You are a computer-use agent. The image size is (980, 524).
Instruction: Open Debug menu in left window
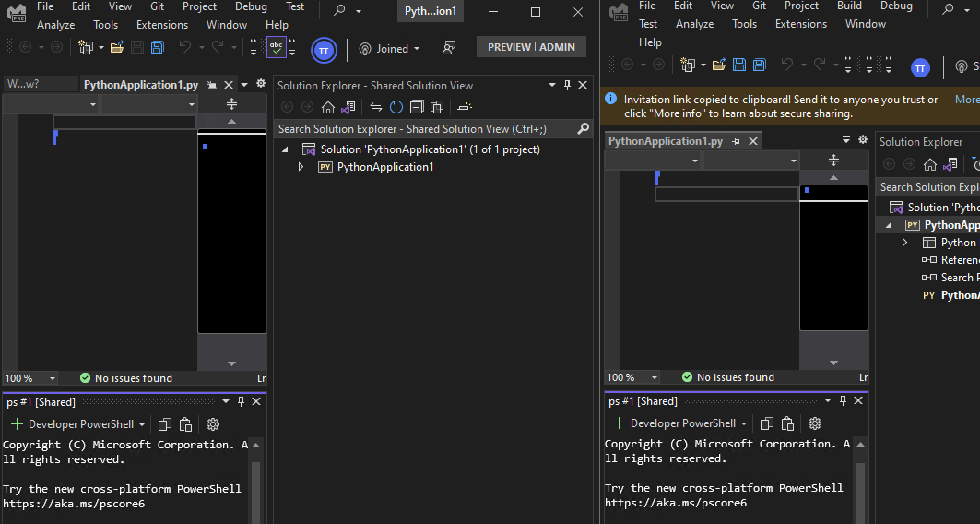[251, 6]
